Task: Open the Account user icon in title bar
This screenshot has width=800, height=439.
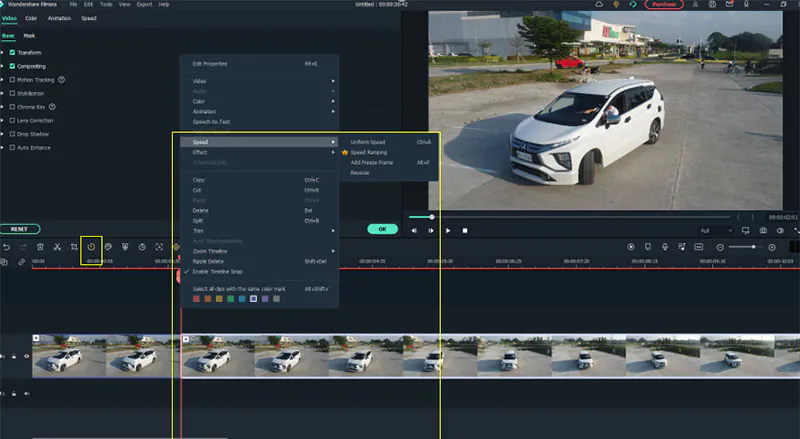Action: click(695, 4)
